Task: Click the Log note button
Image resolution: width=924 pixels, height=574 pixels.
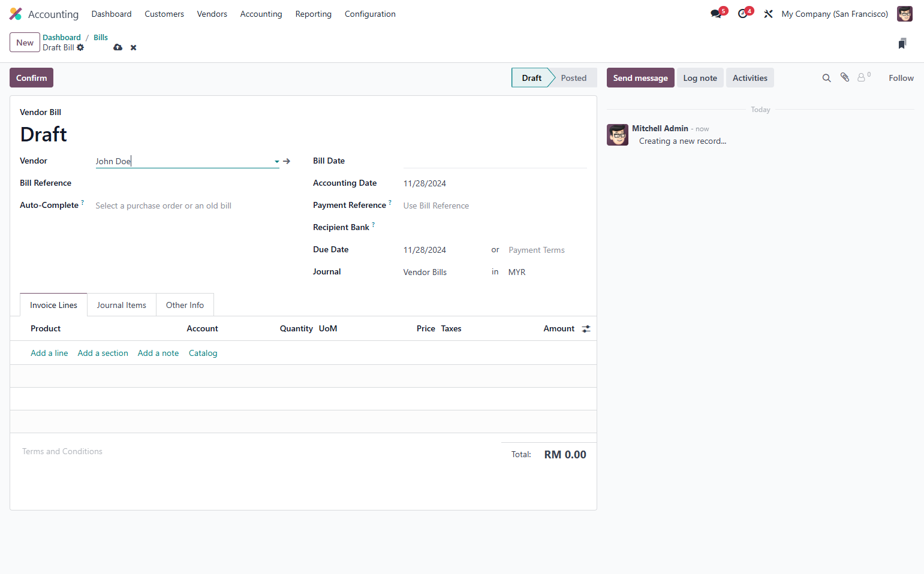Action: point(700,78)
